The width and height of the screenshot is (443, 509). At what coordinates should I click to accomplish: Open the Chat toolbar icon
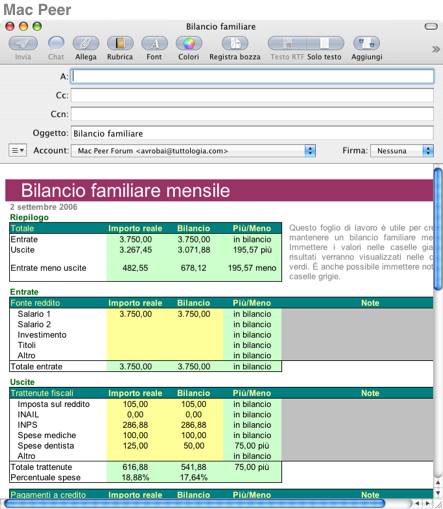[x=56, y=43]
